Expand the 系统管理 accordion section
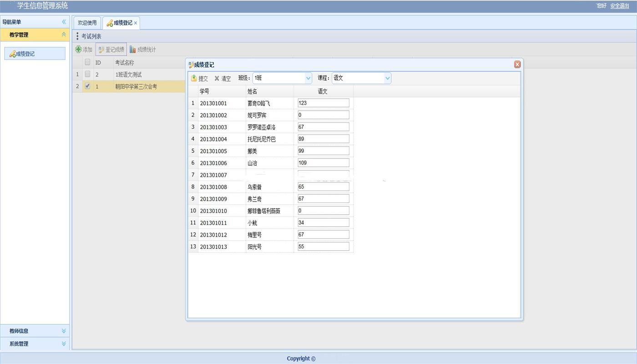The height and width of the screenshot is (364, 637). click(x=64, y=344)
